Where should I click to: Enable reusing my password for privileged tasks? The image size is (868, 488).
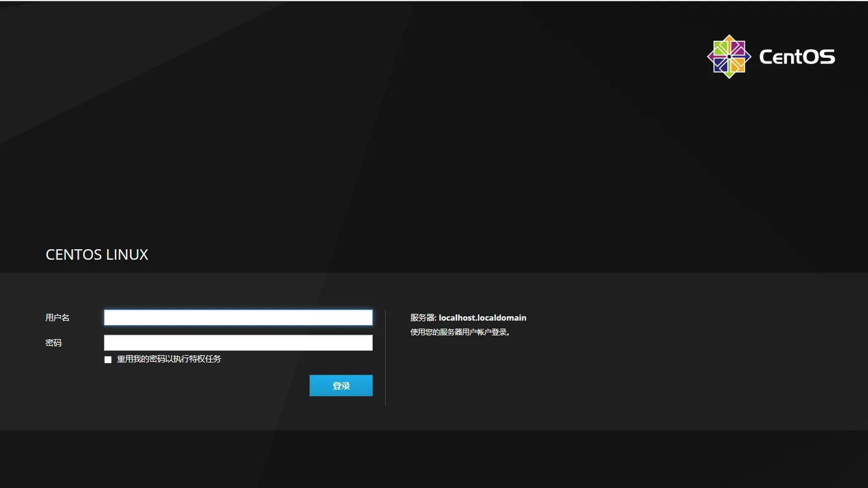pos(108,359)
